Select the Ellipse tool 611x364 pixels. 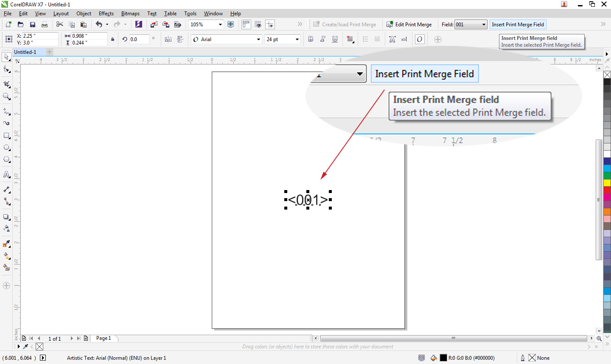tap(6, 148)
